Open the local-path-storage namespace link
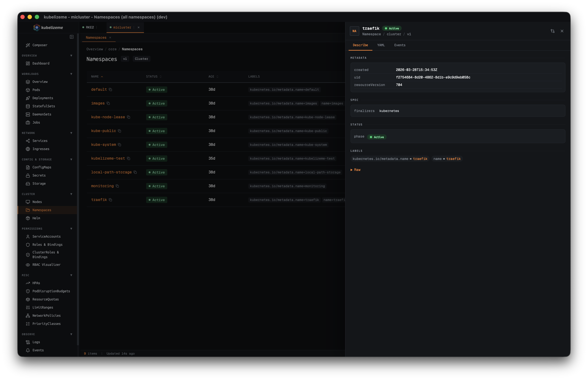588x380 pixels. 111,172
